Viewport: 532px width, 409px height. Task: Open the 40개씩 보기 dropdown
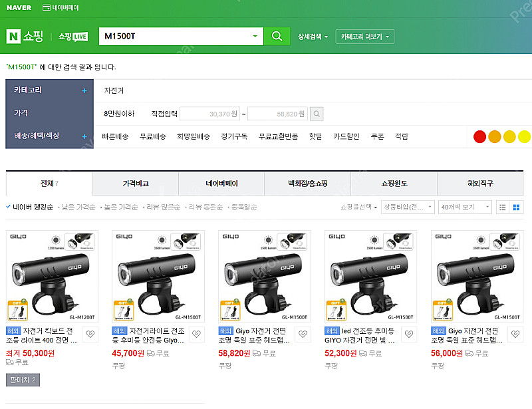pos(465,207)
